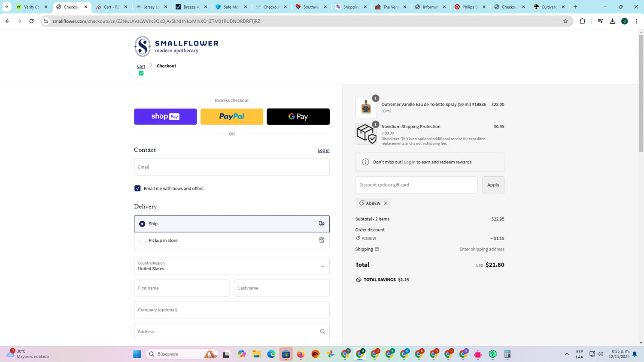Open the EA app from the taskbar

coord(316,354)
